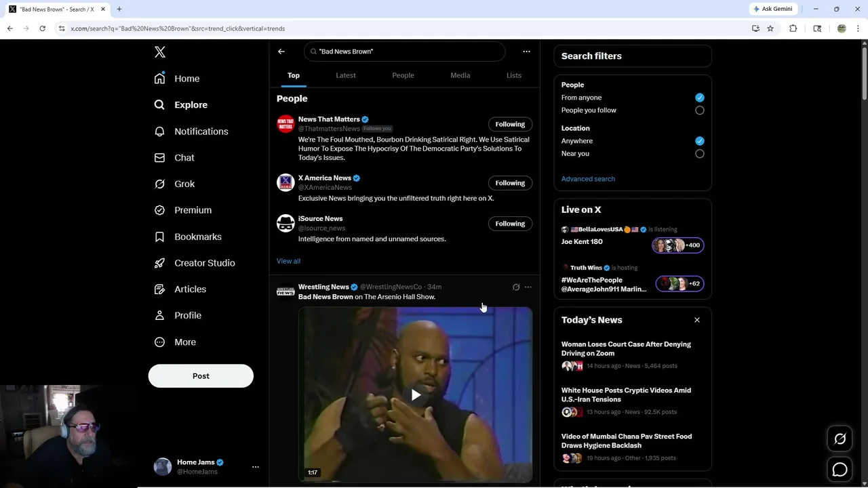Open new browser tab
The width and height of the screenshot is (868, 488).
pos(119,9)
